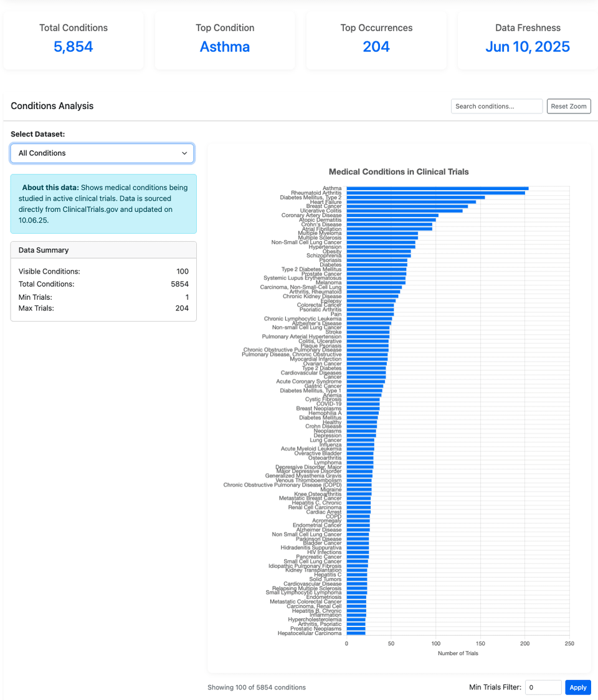
Task: Click the Data Freshness date card
Action: [x=528, y=41]
